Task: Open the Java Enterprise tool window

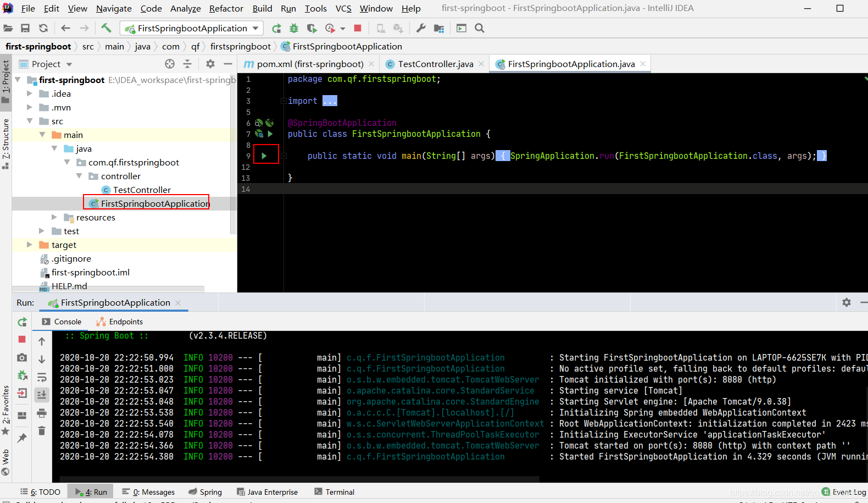Action: [267, 492]
